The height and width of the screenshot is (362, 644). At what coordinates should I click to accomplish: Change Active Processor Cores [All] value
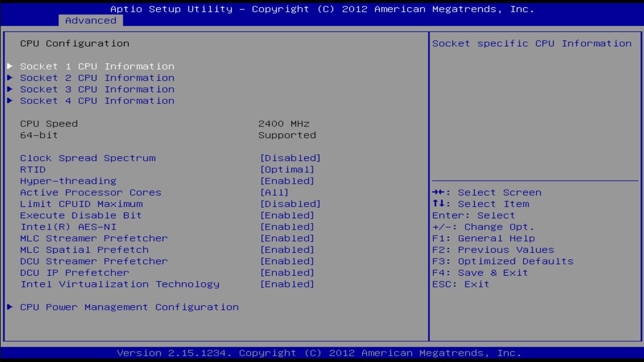point(274,193)
